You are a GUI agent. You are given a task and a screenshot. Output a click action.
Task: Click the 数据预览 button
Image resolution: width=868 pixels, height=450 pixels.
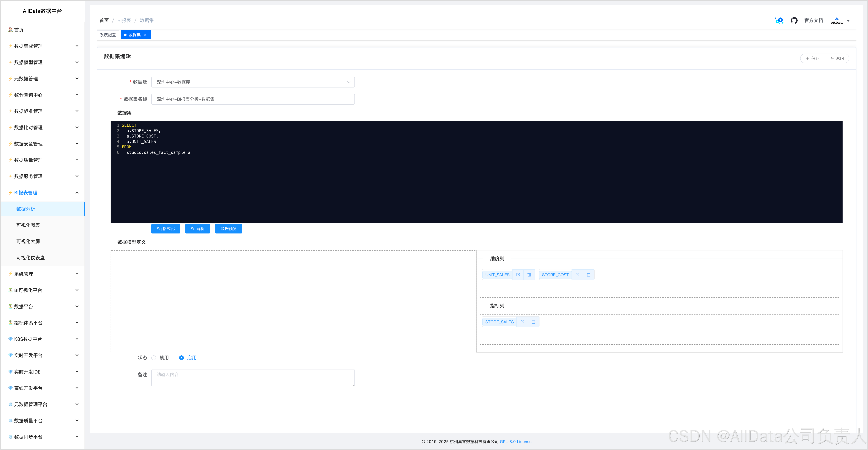(228, 229)
